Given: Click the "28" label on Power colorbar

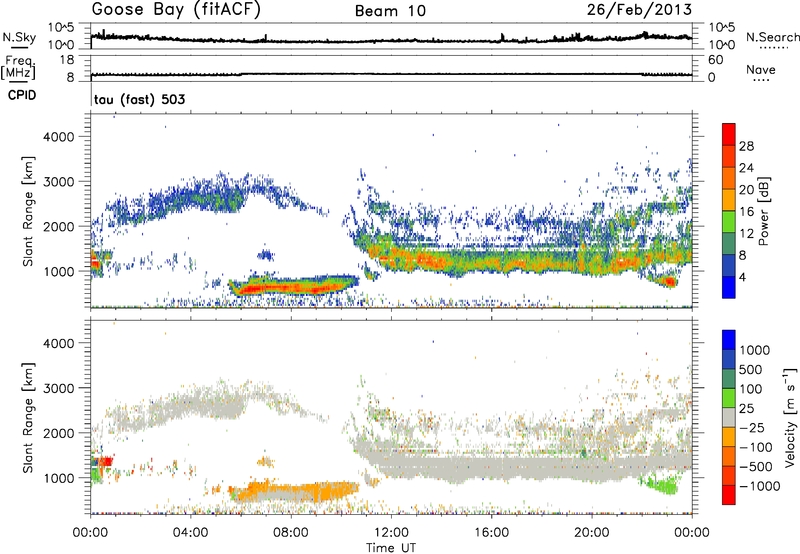Looking at the screenshot, I should pyautogui.click(x=746, y=146).
